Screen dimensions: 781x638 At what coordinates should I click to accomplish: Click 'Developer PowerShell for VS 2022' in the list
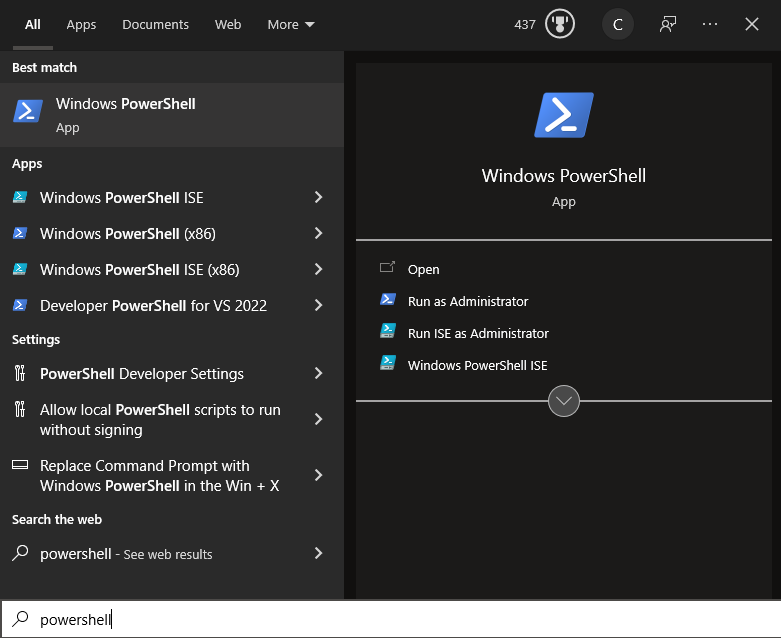pyautogui.click(x=153, y=305)
